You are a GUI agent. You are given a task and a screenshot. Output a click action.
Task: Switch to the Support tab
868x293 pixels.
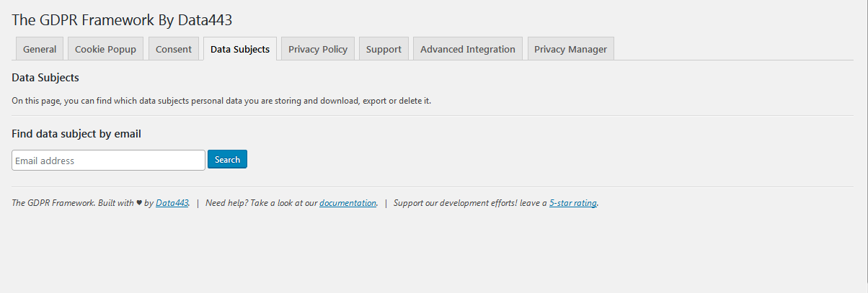pos(384,49)
